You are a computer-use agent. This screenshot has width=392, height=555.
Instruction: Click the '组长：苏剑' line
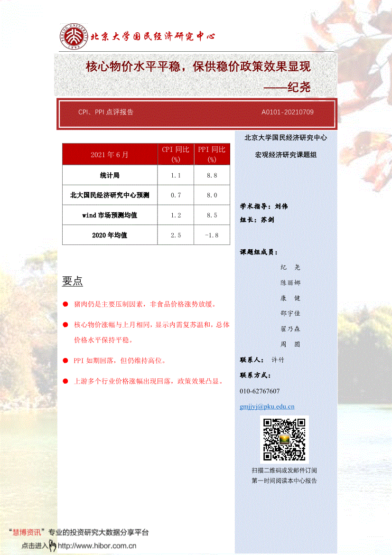[257, 220]
